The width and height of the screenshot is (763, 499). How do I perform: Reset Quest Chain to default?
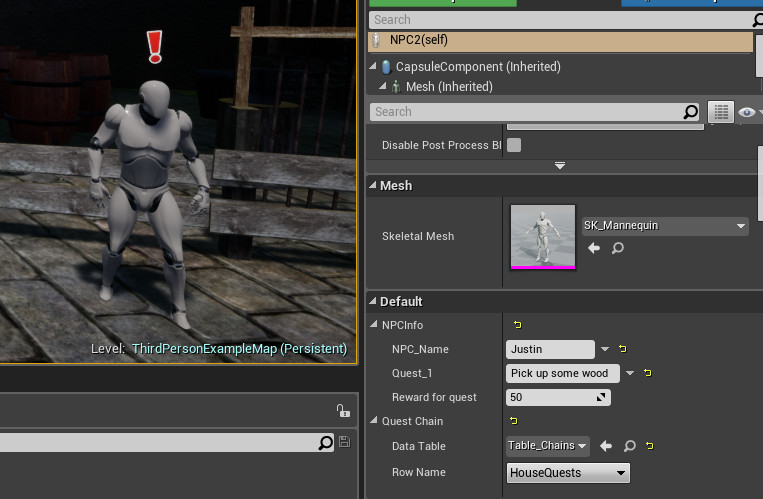tap(513, 421)
